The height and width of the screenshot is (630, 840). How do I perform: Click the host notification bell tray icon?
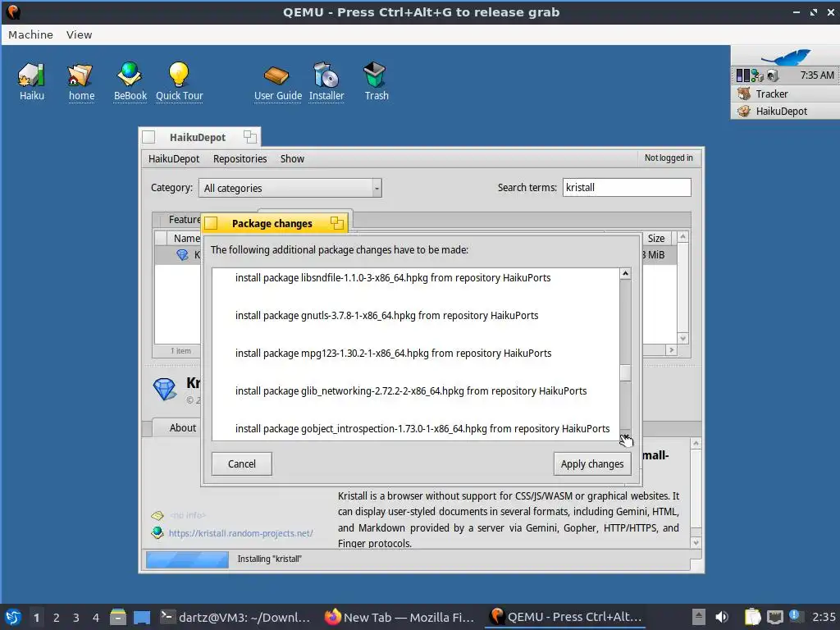(x=794, y=615)
